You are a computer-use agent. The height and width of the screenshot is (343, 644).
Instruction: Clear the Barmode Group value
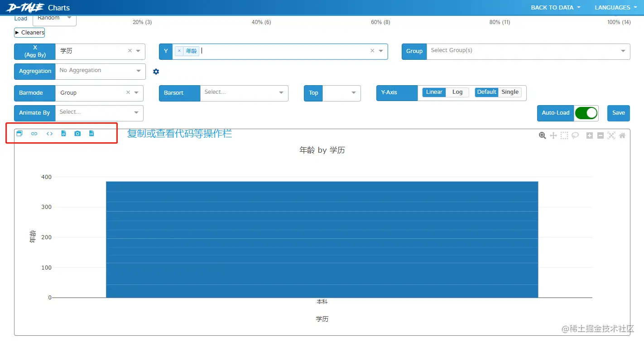pyautogui.click(x=128, y=92)
